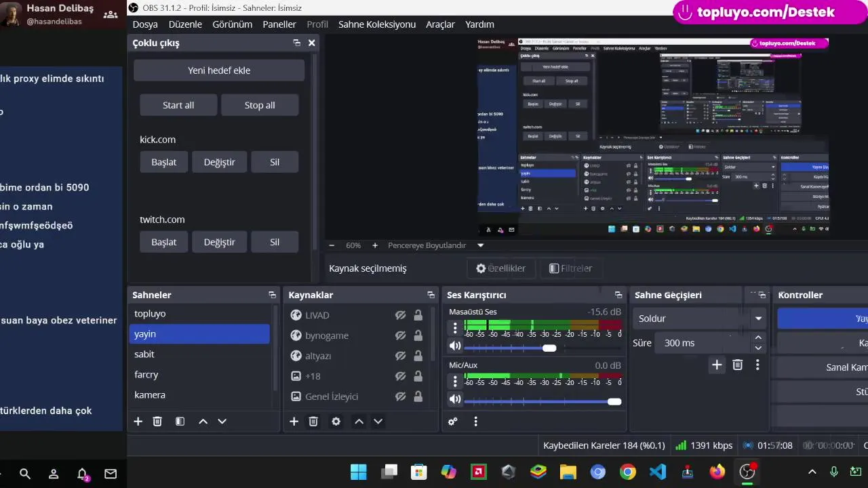Viewport: 868px width, 488px height.
Task: Toggle lock on bynogame source
Action: pos(418,335)
